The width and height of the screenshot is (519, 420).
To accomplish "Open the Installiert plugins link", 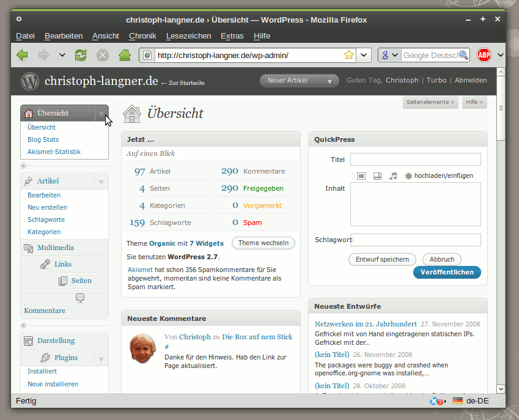I will [42, 371].
